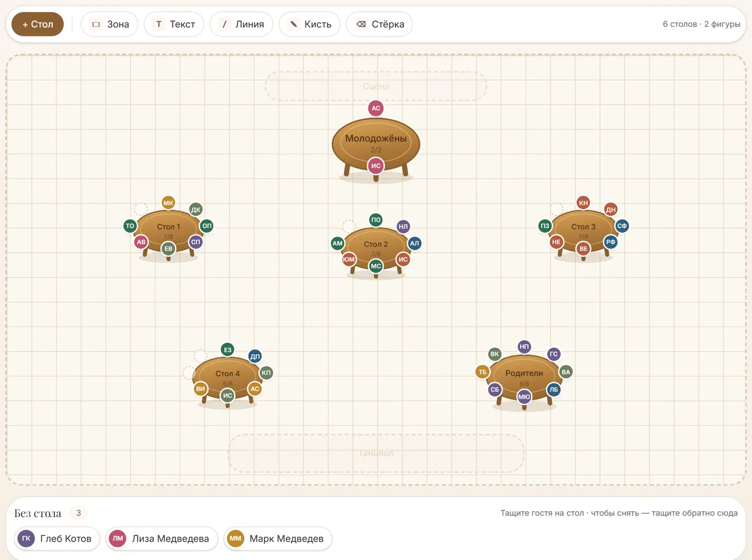Choose the Линия line tool
Screen dimensions: 752x560
coord(241,24)
